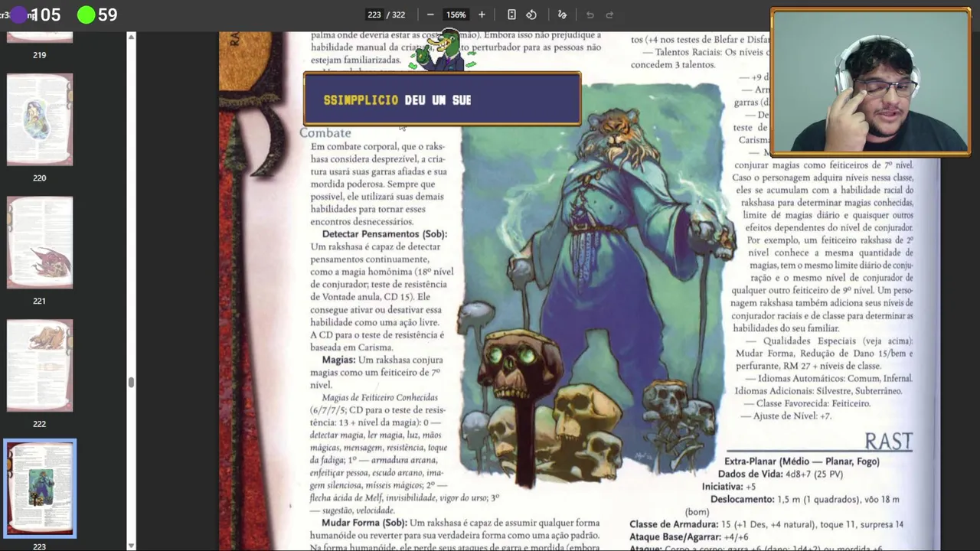Click 'Magias de Feiticeiro Conhecidas' text
The image size is (980, 551).
click(x=380, y=397)
